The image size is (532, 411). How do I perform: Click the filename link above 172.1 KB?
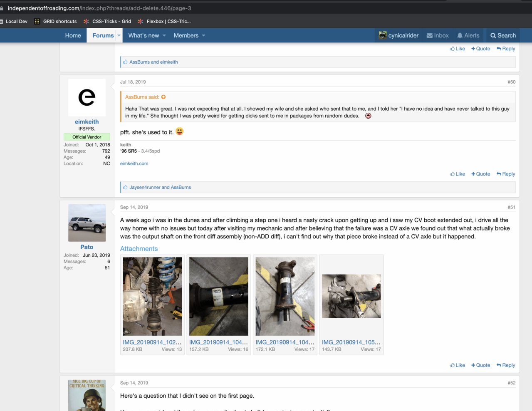click(x=285, y=342)
